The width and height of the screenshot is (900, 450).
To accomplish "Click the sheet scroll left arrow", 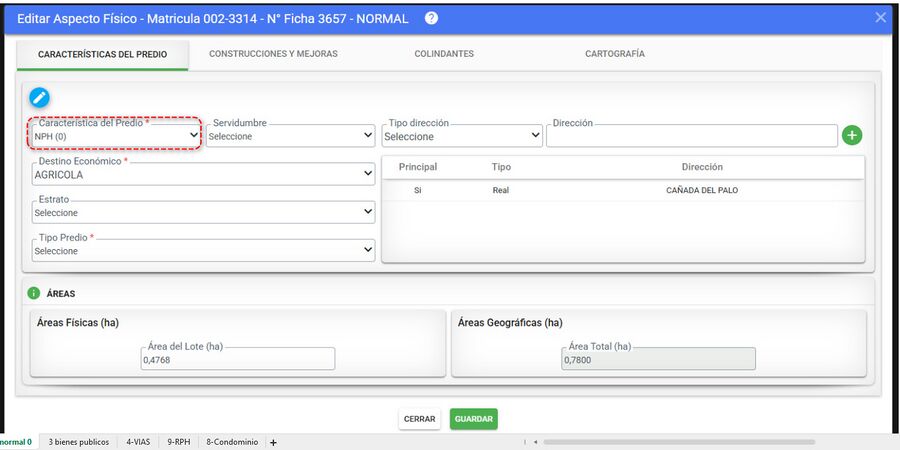I will click(535, 442).
